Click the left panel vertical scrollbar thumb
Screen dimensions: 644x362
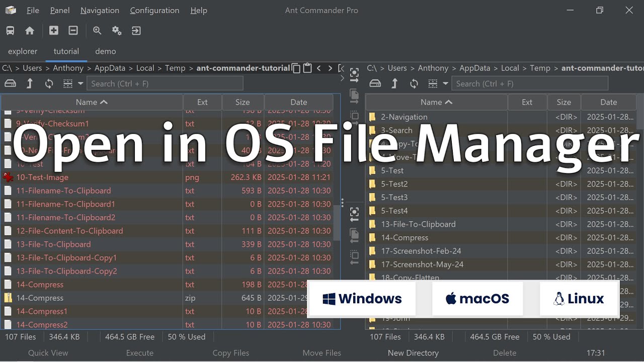337,223
